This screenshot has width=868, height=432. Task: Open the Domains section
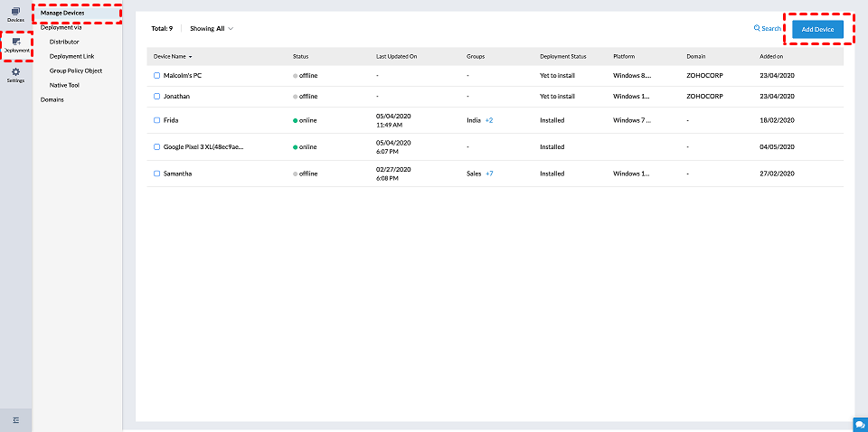tap(52, 99)
